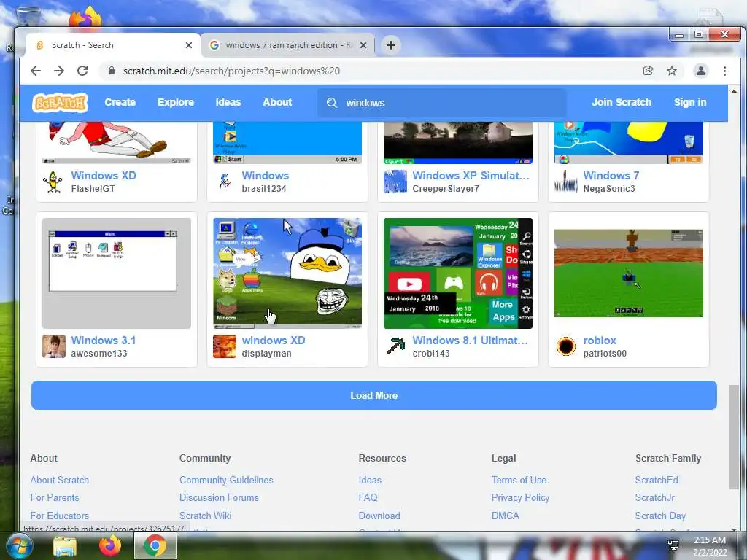Open the share page icon in address bar

pyautogui.click(x=648, y=71)
